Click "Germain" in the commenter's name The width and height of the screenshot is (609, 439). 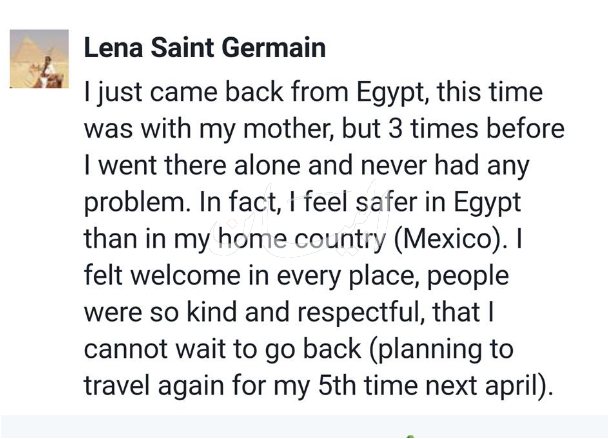tap(274, 48)
